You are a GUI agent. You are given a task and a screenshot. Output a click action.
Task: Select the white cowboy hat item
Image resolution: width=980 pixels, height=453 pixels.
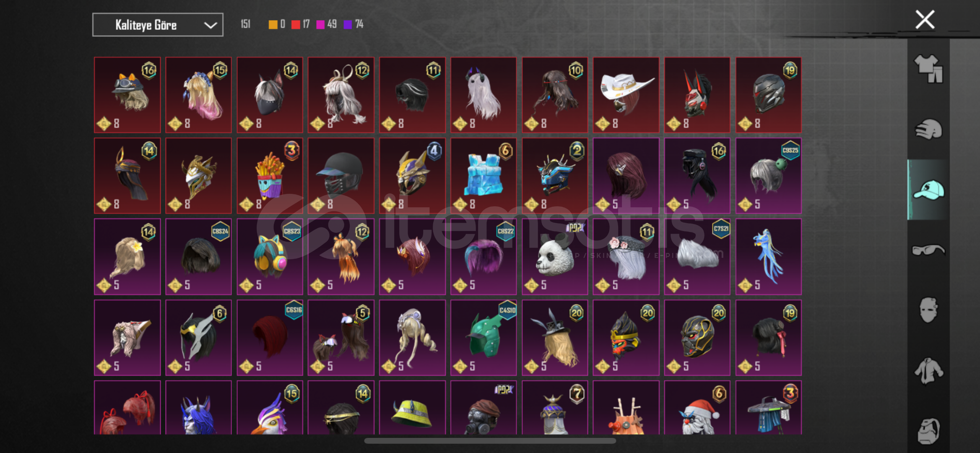point(626,95)
